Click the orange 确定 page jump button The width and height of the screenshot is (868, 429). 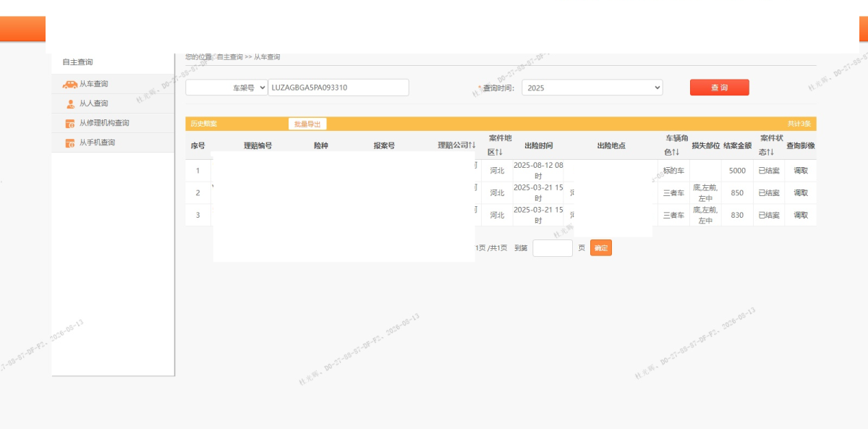pos(601,247)
